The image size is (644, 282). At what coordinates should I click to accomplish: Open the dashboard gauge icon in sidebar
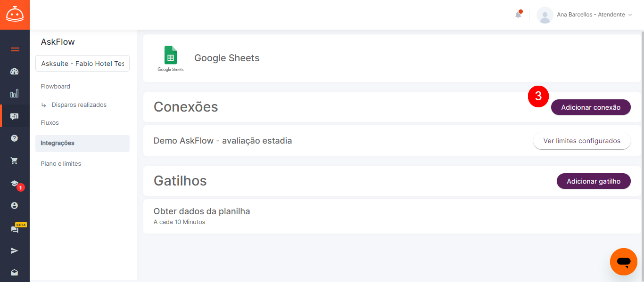(15, 72)
